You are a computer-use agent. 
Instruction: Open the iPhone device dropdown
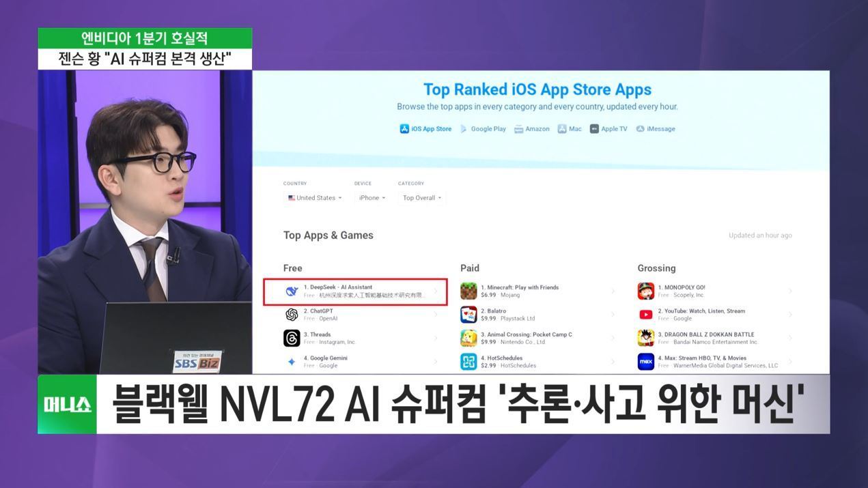(x=372, y=198)
